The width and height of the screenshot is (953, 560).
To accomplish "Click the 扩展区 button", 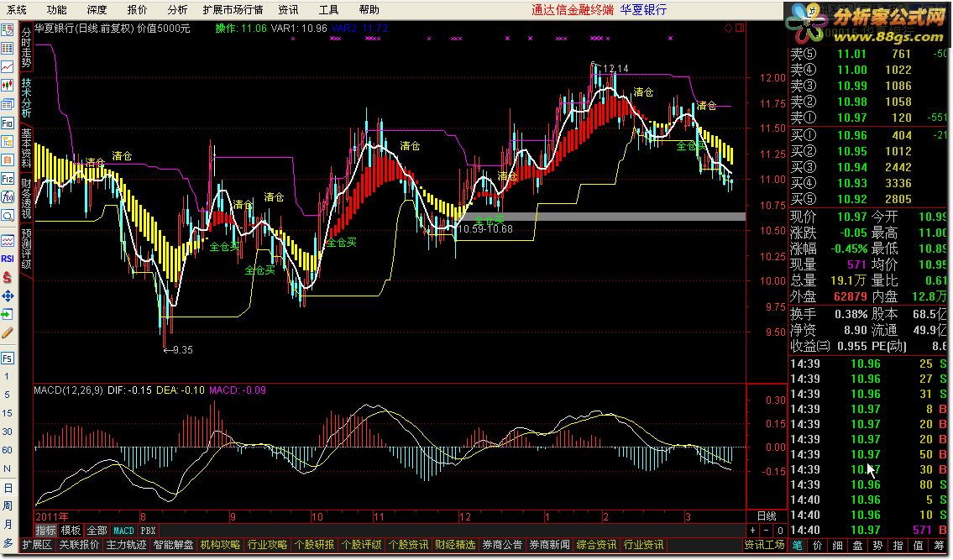I will pos(37,545).
